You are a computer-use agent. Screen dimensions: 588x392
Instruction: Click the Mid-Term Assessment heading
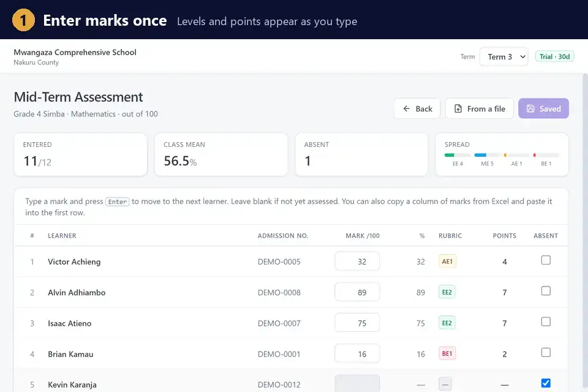78,97
